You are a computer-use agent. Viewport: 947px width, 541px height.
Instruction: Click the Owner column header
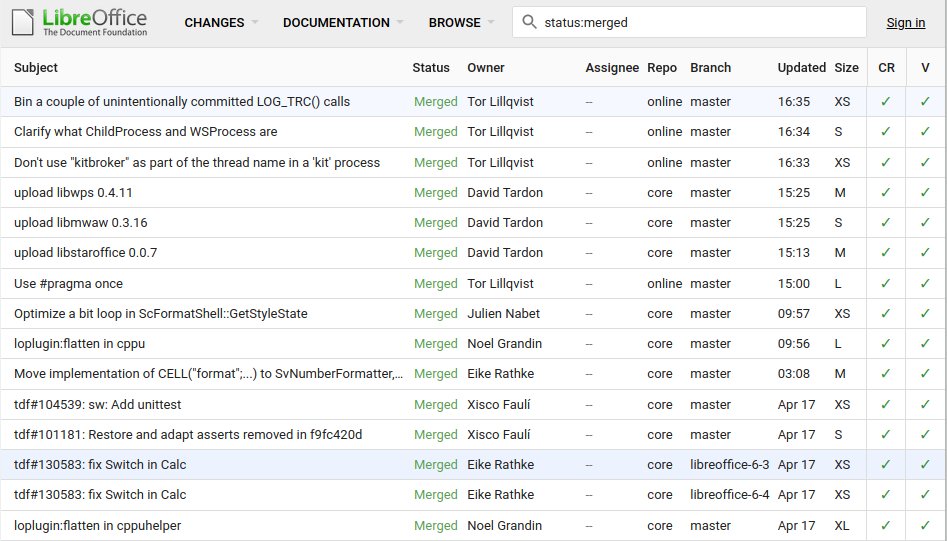486,68
